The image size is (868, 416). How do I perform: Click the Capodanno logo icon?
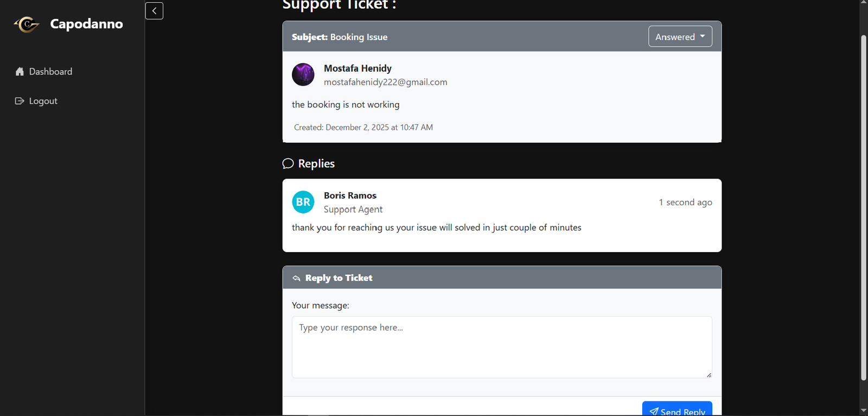[27, 24]
